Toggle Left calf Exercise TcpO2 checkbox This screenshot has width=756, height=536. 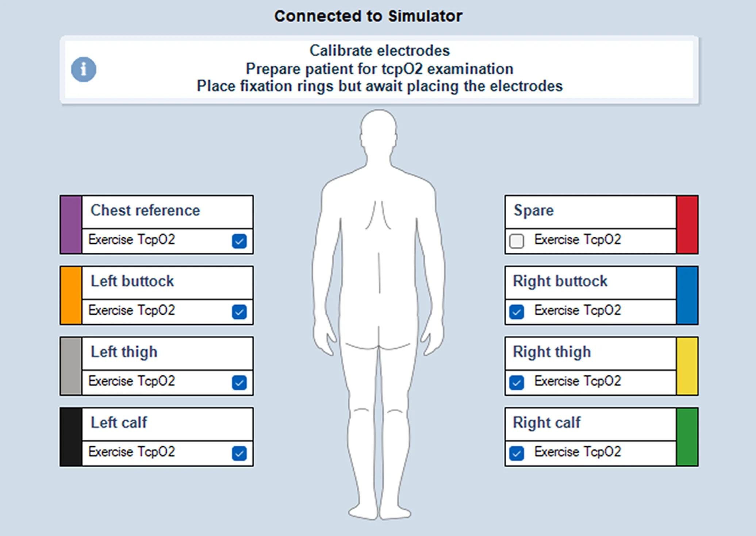pos(239,453)
